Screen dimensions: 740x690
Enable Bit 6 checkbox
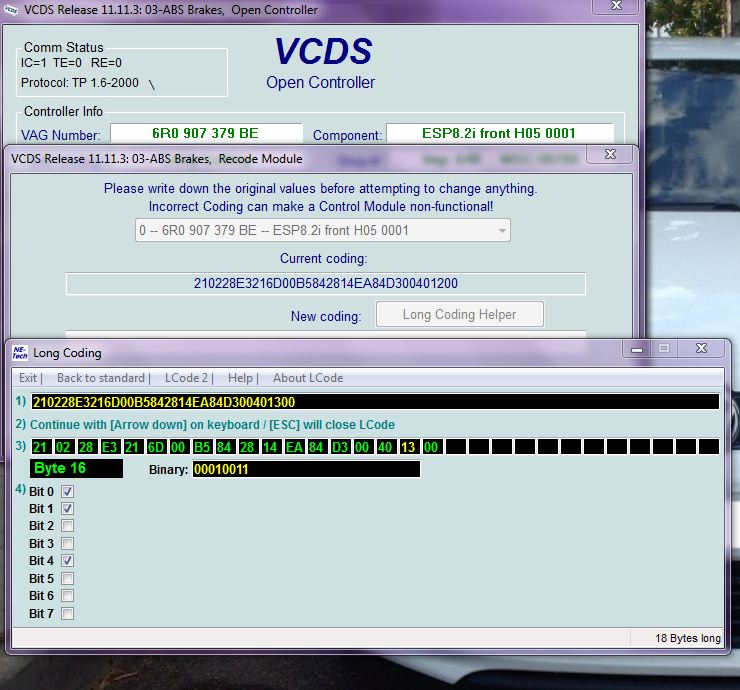(67, 596)
